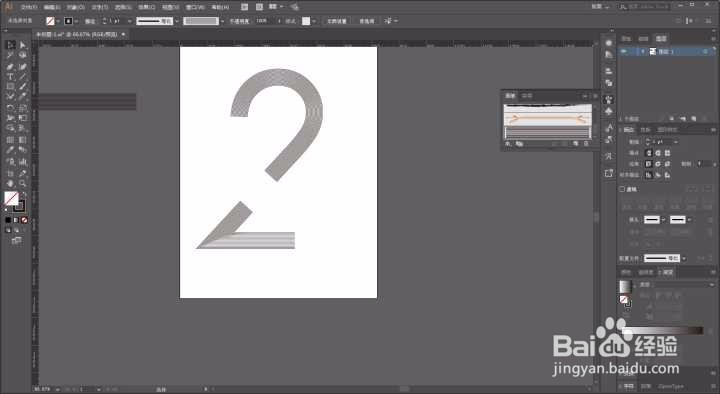This screenshot has height=394, width=720.
Task: Select the Free Transform tool
Action: [x=23, y=118]
